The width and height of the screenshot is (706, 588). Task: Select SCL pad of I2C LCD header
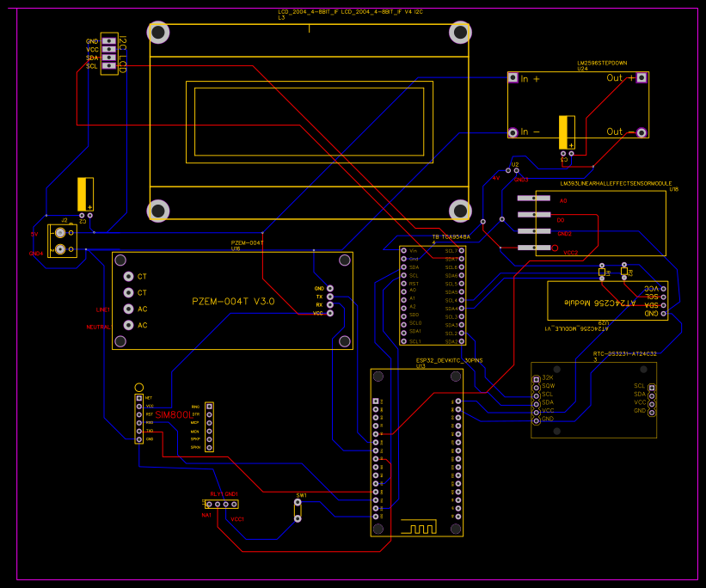pyautogui.click(x=109, y=65)
